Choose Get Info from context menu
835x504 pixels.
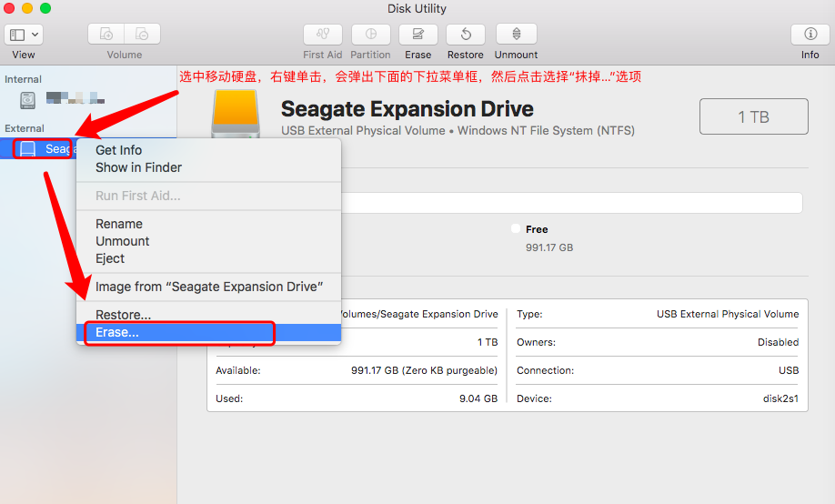tap(118, 150)
